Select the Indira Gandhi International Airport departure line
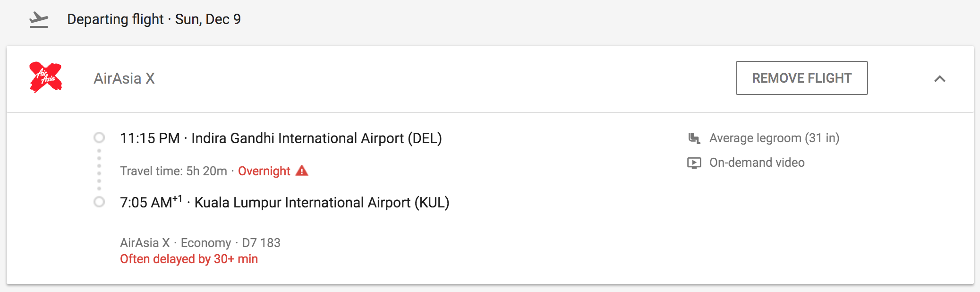 (281, 138)
